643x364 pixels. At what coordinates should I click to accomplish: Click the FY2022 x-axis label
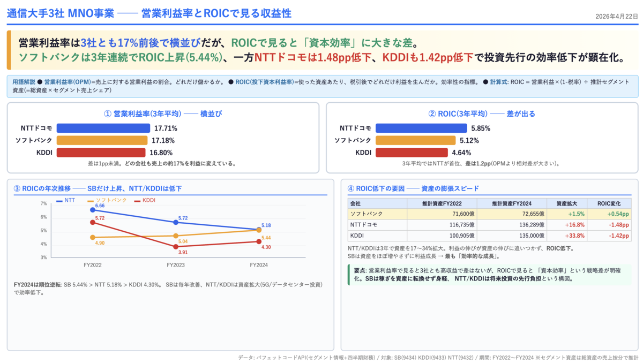pos(93,264)
